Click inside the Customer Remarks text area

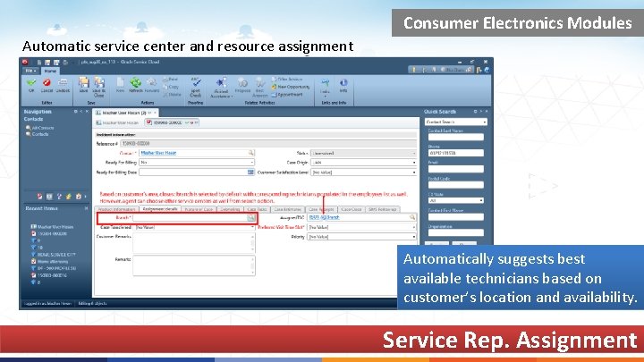pyautogui.click(x=194, y=243)
